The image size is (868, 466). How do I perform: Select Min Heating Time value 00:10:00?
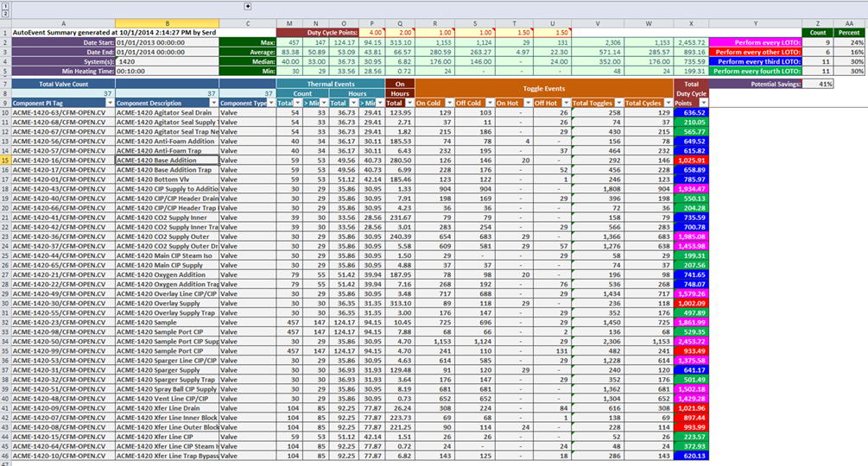(x=168, y=71)
